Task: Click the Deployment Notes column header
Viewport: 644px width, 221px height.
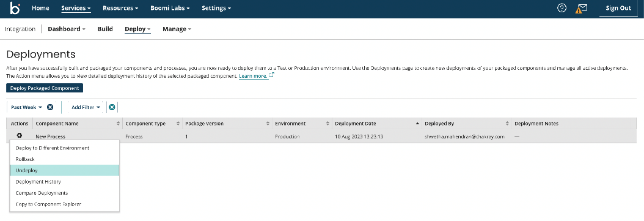Action: tap(536, 124)
